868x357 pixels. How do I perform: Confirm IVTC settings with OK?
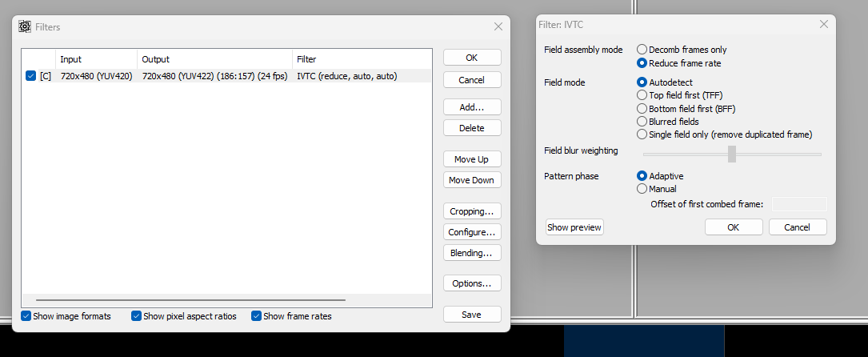coord(734,227)
